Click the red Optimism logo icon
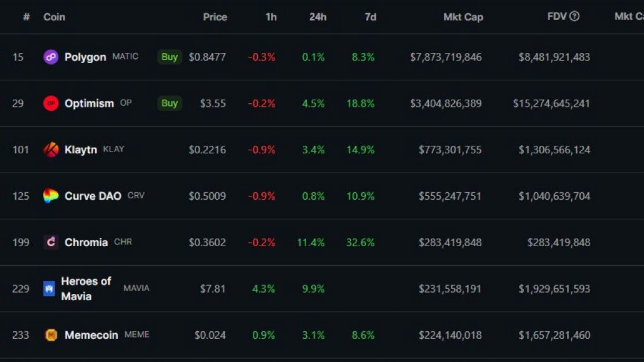 coord(51,103)
